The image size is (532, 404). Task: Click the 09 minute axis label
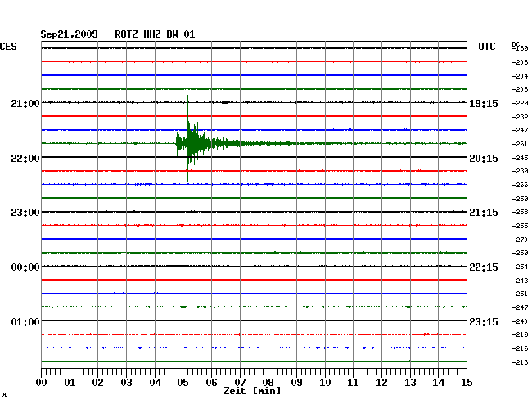[296, 382]
